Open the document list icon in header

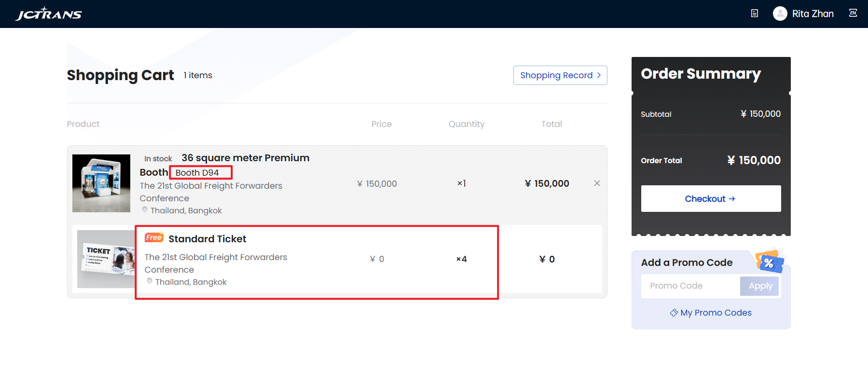[755, 14]
